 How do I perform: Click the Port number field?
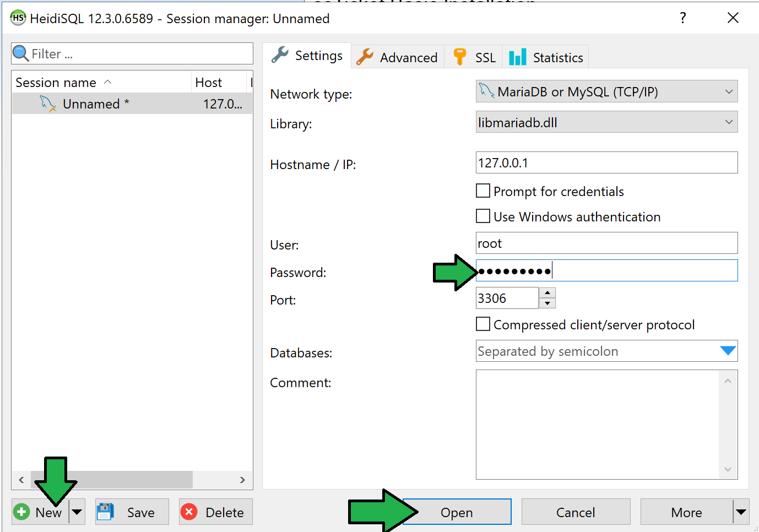507,298
